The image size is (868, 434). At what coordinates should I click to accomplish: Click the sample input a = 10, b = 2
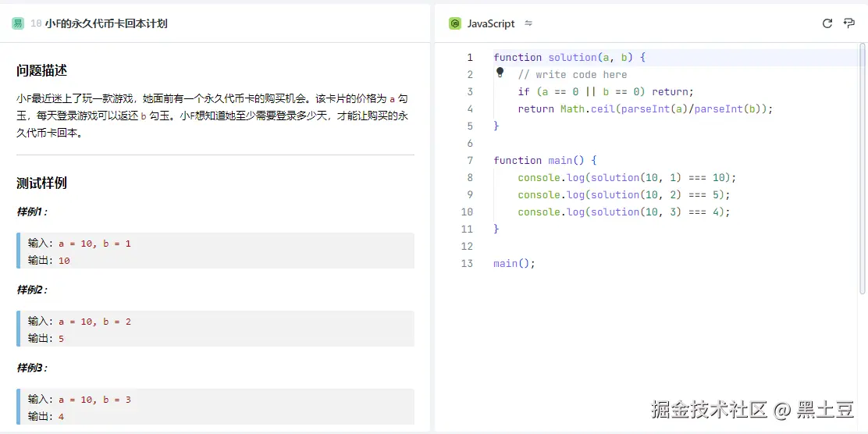(x=94, y=321)
